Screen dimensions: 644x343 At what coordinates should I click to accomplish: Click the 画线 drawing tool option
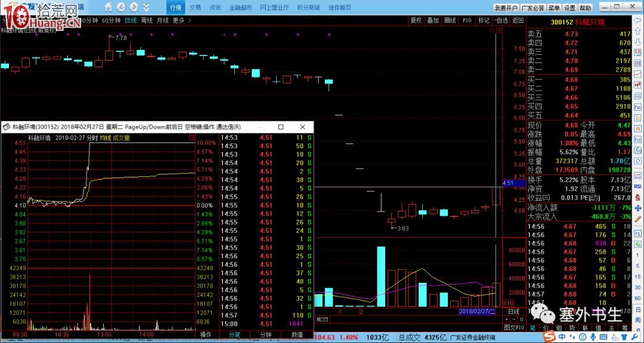pos(450,20)
